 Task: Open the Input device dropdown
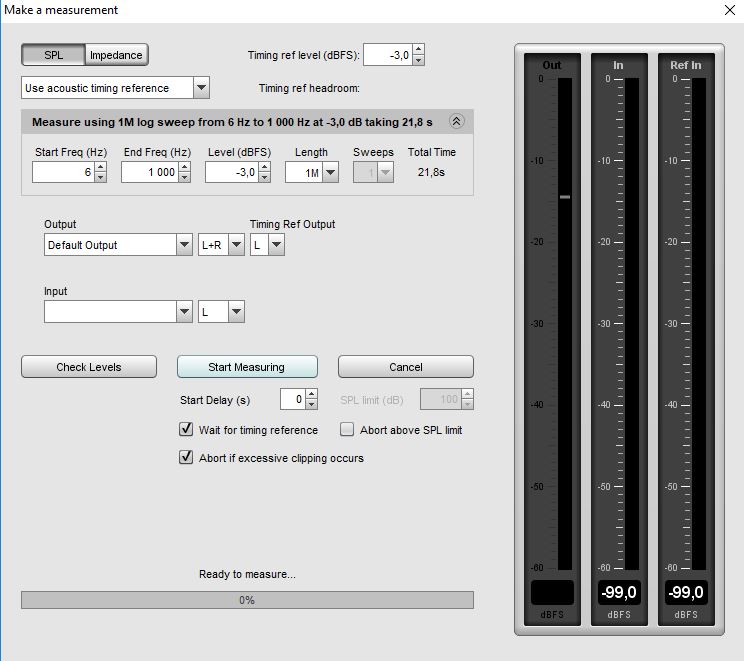tap(184, 312)
